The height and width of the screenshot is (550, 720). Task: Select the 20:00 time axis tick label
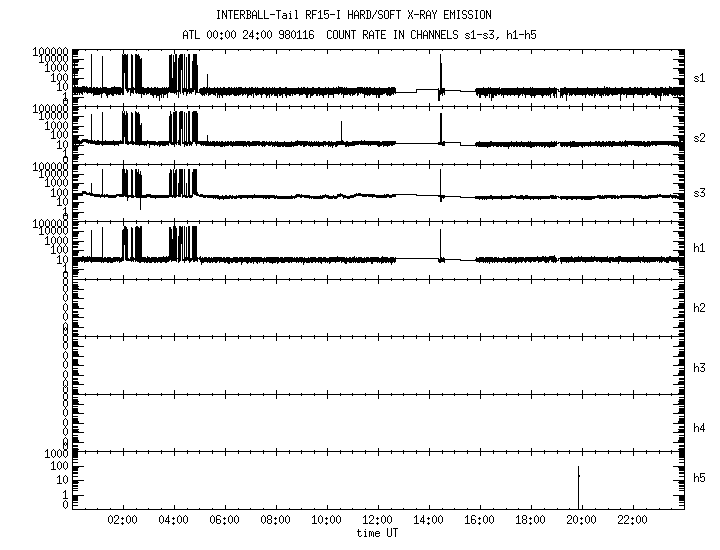(581, 521)
